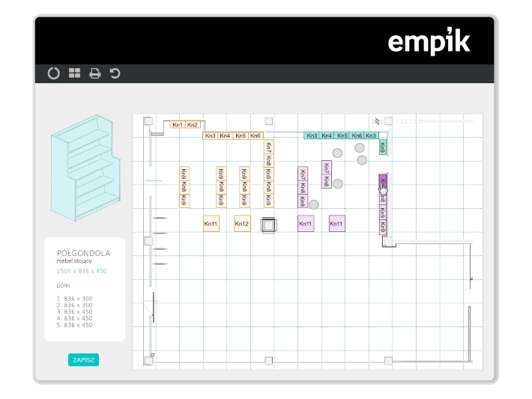Screen dimensions: 532x399
Task: Select the teal vertical Kn9 block
Action: click(x=383, y=147)
